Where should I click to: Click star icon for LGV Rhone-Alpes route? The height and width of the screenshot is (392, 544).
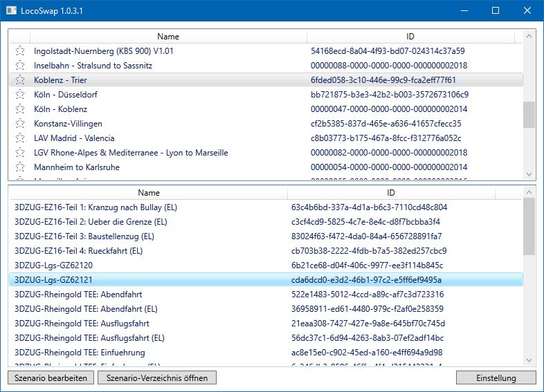pos(20,153)
